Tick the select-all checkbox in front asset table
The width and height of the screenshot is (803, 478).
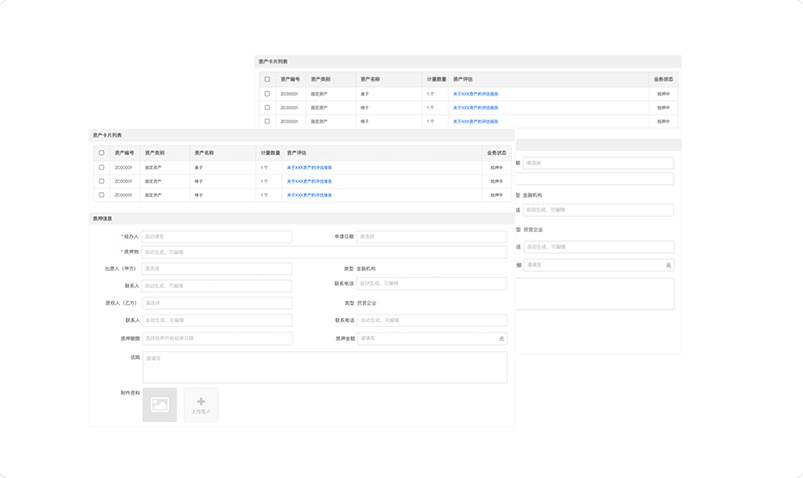click(101, 153)
